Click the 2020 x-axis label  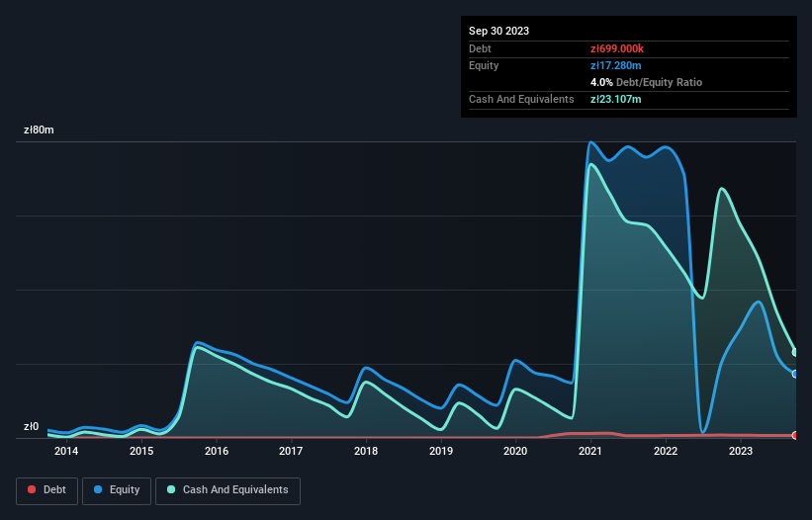coord(516,451)
